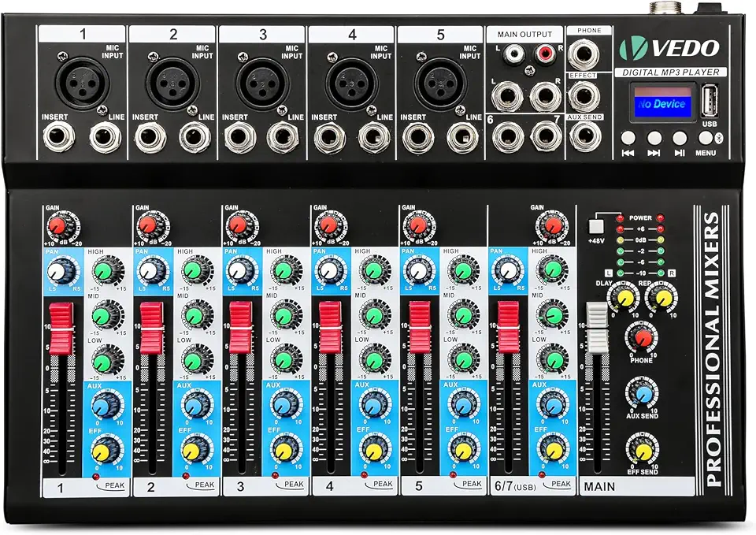The image size is (756, 535).
Task: Click channel 4 red fader cap
Action: click(330, 327)
